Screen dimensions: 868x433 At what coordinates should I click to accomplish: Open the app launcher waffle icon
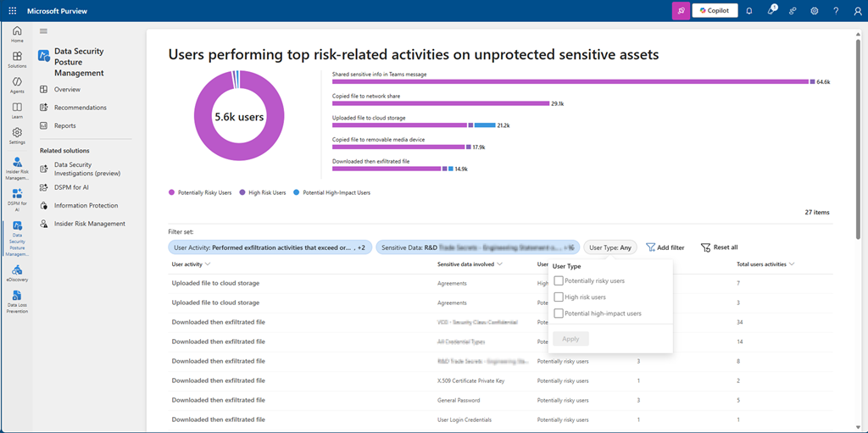coord(13,11)
